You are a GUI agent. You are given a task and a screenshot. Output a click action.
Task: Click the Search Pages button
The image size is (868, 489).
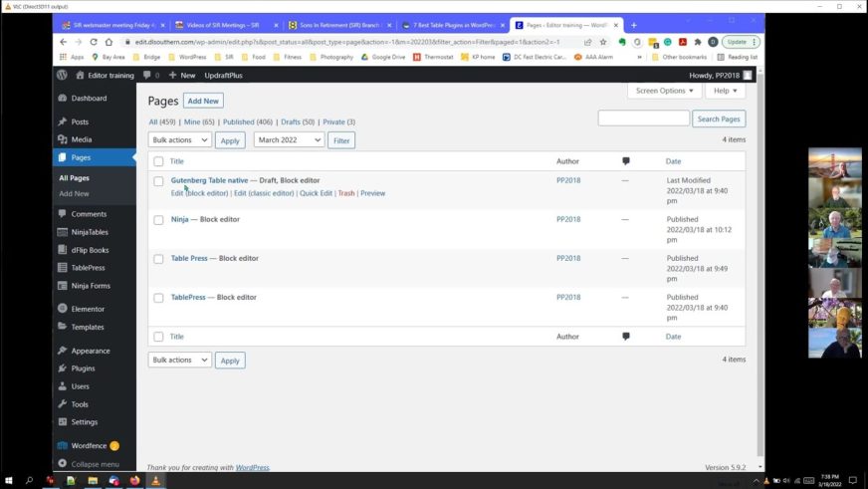(x=719, y=119)
